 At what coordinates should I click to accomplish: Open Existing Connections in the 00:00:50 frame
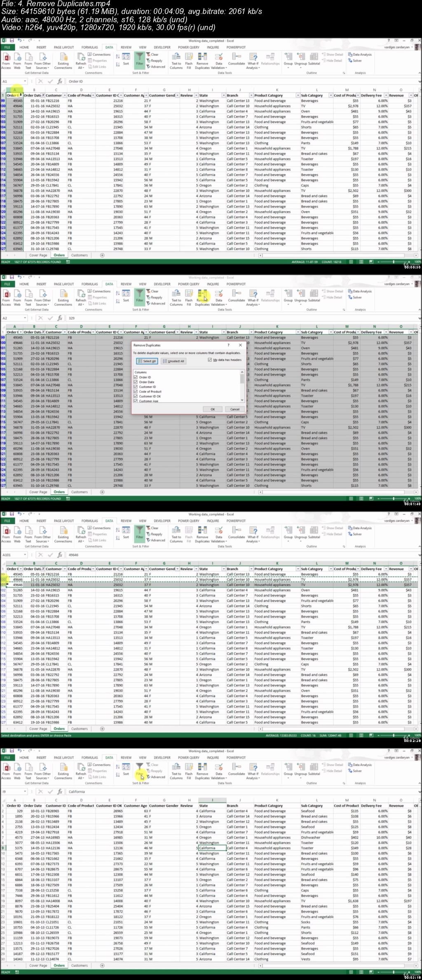point(63,60)
